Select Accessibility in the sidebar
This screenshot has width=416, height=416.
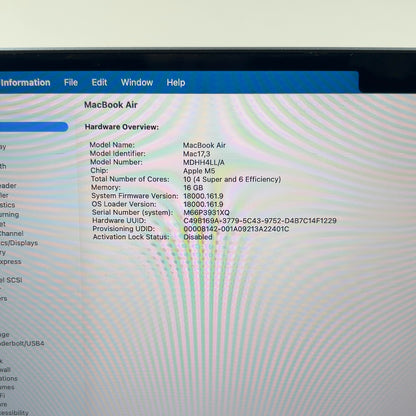(x=14, y=413)
